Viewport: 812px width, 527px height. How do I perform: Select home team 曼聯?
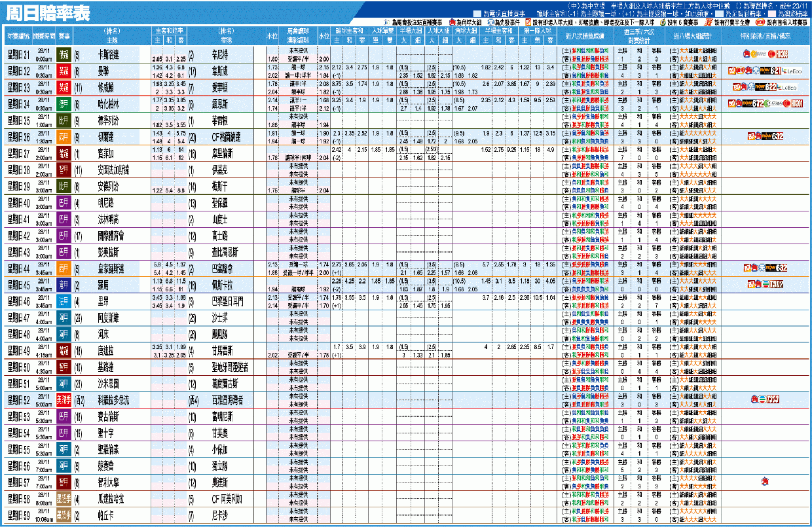pyautogui.click(x=104, y=71)
